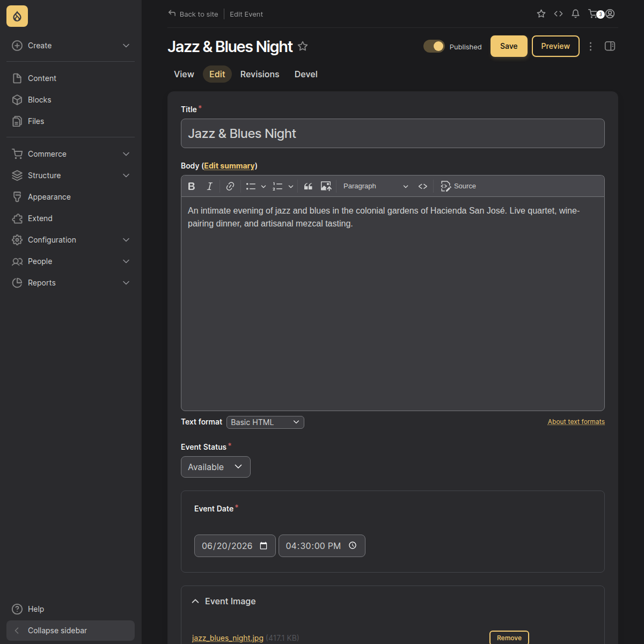The image size is (644, 644).
Task: Expand the Configuration menu
Action: point(70,240)
